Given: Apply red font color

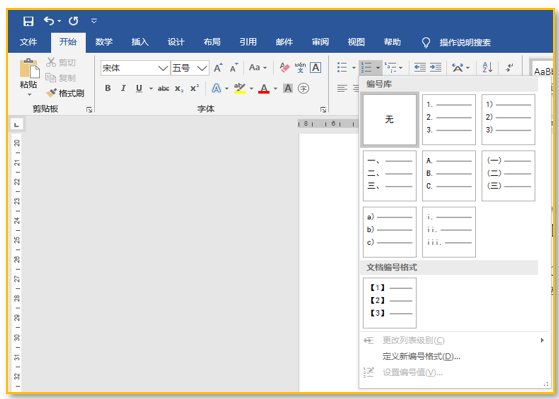Looking at the screenshot, I should tap(264, 88).
